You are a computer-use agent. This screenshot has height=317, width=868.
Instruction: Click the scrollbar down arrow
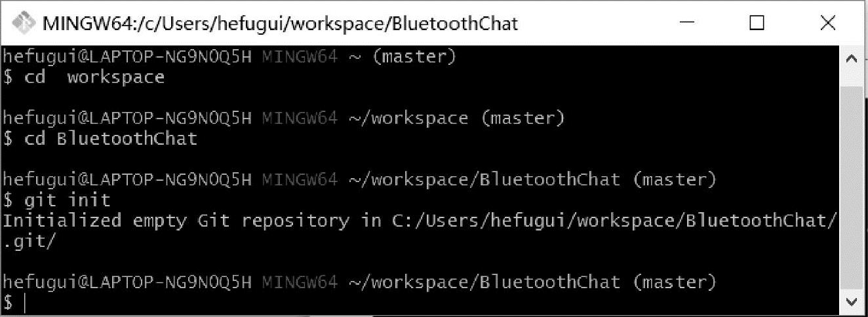pos(852,301)
